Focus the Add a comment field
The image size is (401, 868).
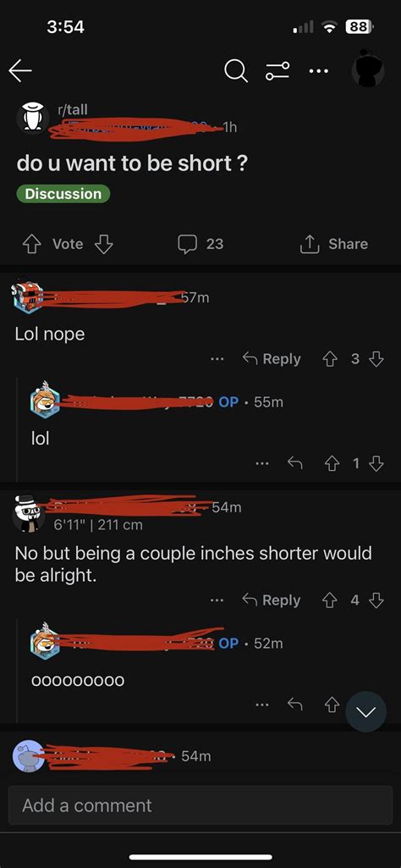[x=200, y=805]
